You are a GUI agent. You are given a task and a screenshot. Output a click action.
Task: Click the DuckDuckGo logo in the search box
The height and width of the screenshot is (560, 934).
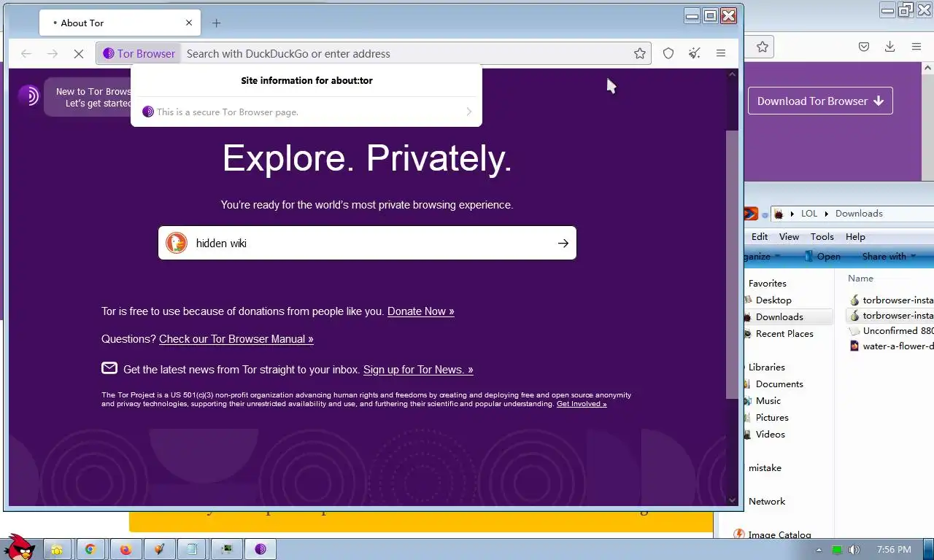coord(177,243)
